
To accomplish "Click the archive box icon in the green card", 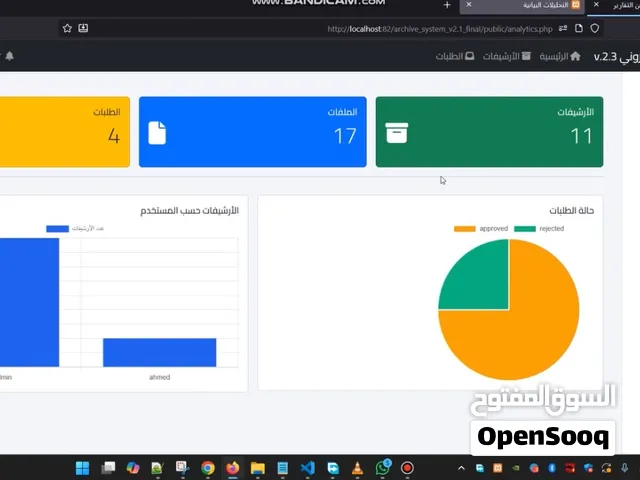I will pos(397,133).
